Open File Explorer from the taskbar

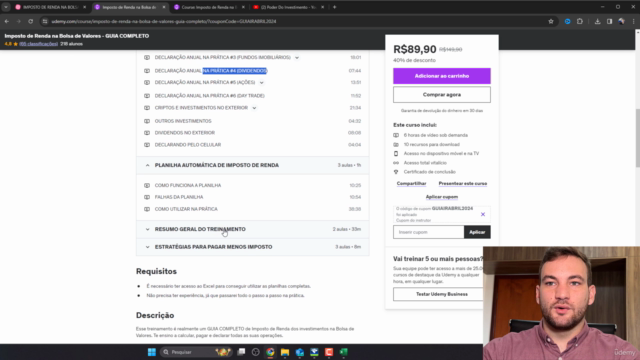tap(285, 352)
